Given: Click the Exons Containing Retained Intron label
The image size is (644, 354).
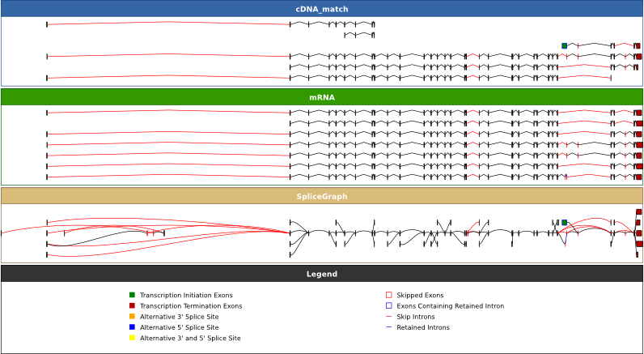Looking at the screenshot, I should [x=450, y=305].
